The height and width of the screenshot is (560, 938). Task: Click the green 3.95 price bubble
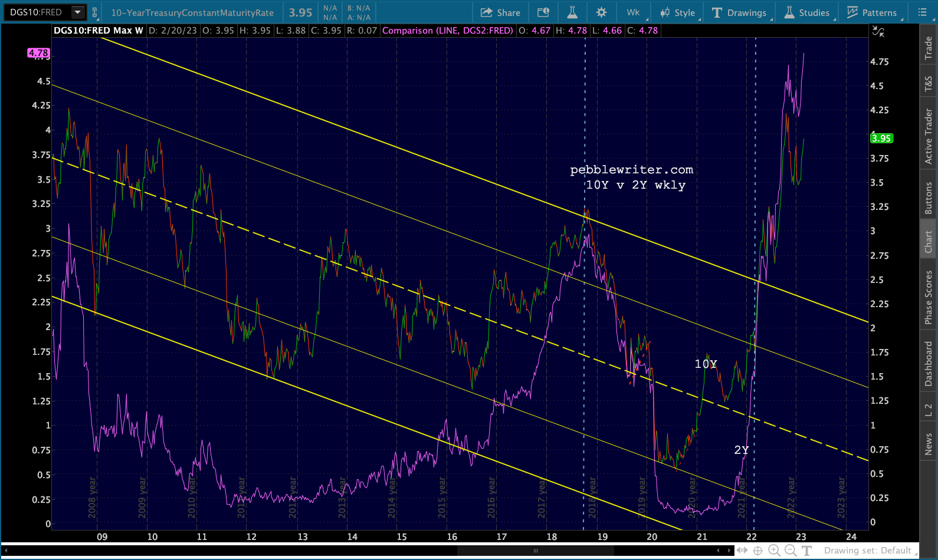point(881,138)
